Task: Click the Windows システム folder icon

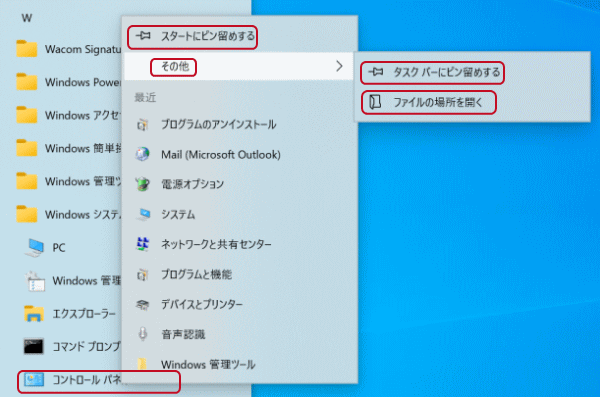Action: (26, 214)
